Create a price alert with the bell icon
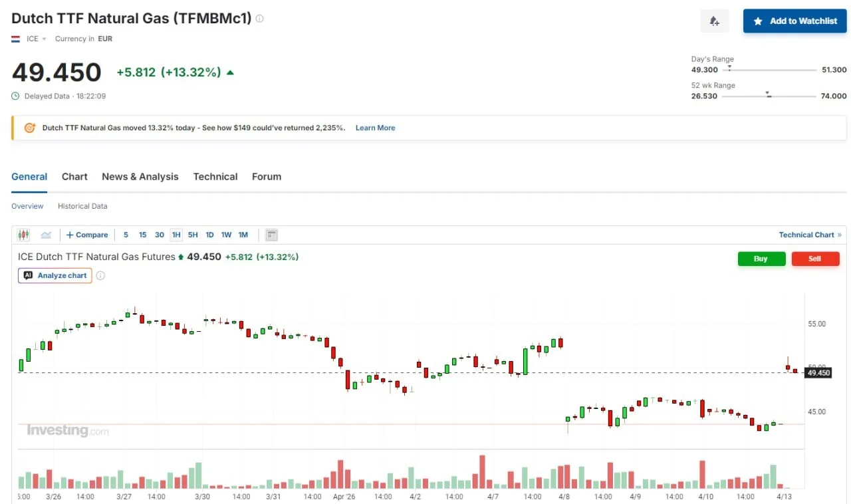Screen dimensions: 851x504 coord(715,21)
